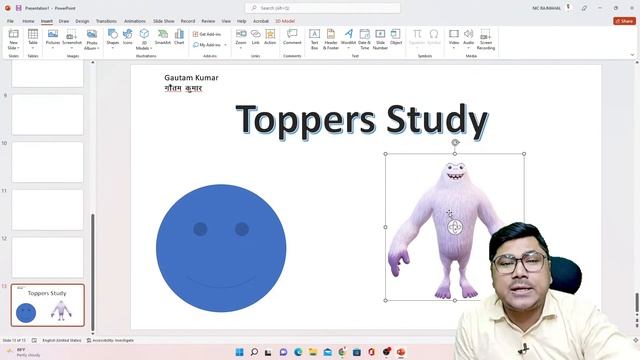
Task: Click the Shapes gallery icon
Action: tap(113, 34)
